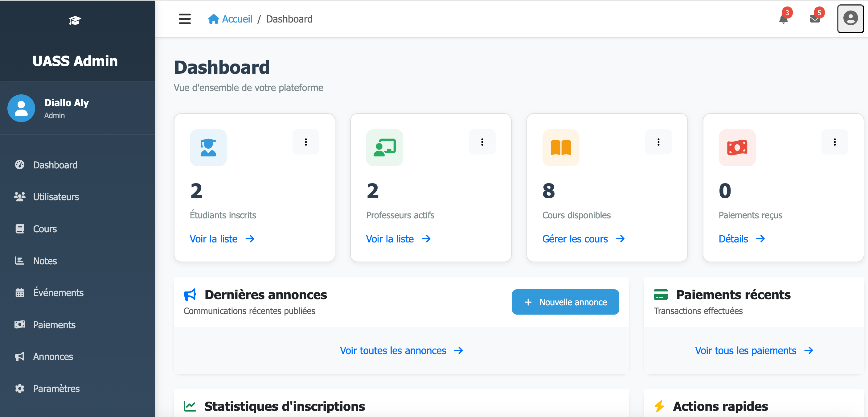Click the graduation cap logo icon
Viewport: 868px width, 417px height.
point(75,20)
